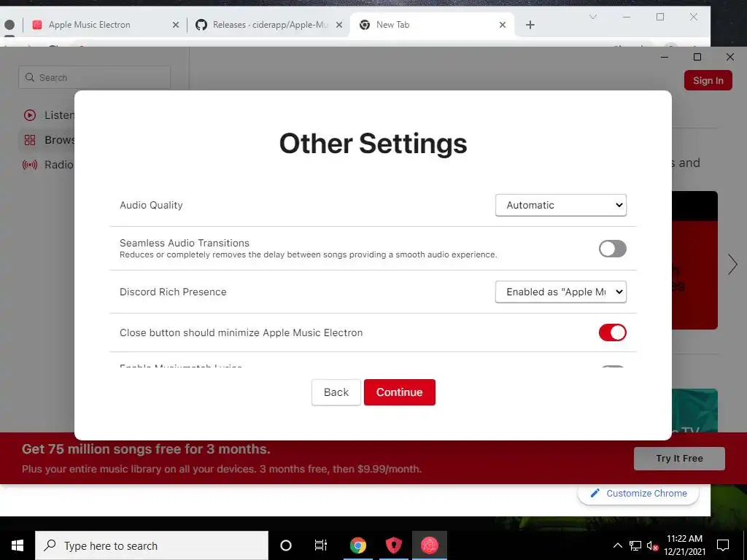Open the Windows Start menu
This screenshot has height=560, width=747.
18,545
